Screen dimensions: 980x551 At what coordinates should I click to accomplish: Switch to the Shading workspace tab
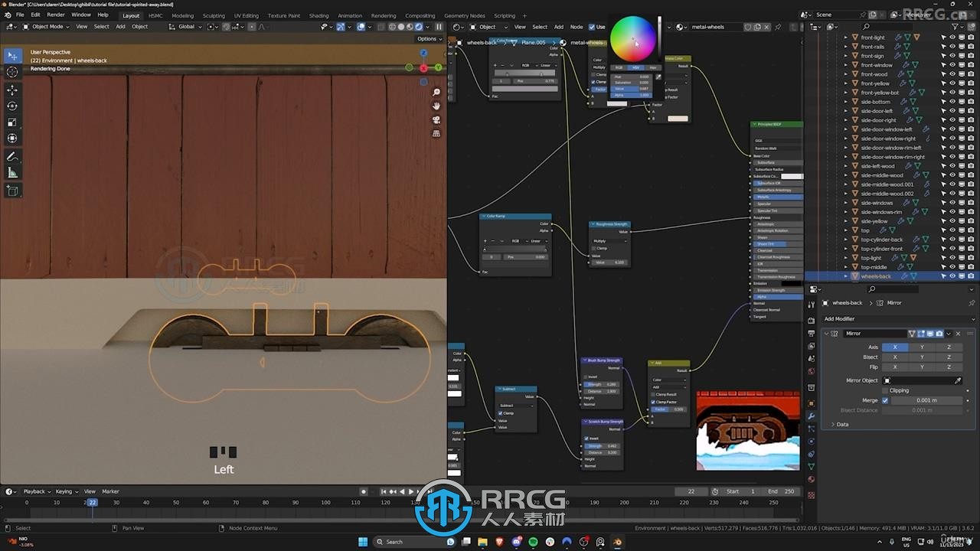pos(318,15)
